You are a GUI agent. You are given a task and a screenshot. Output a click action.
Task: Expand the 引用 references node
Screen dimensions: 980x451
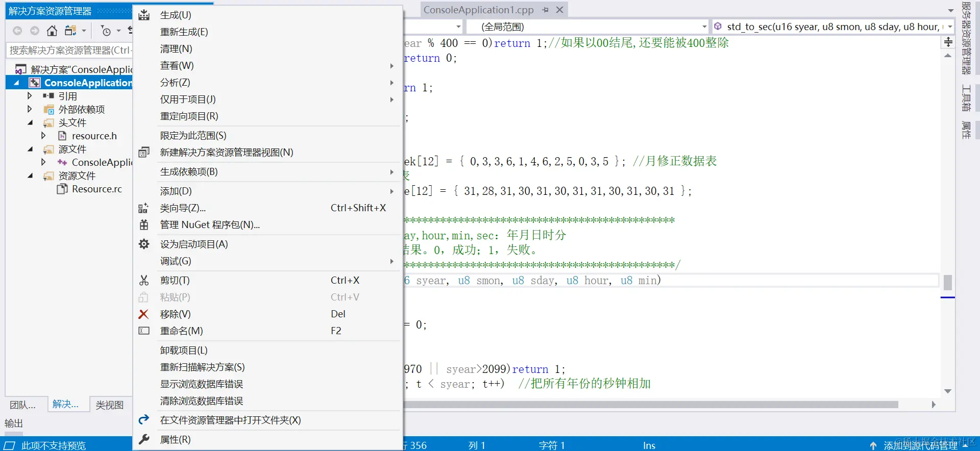coord(30,96)
